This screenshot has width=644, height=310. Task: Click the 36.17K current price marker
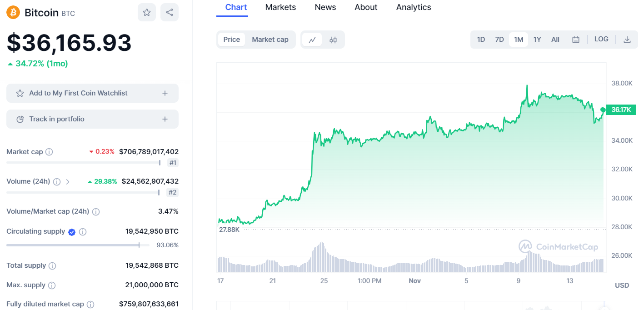coord(620,110)
